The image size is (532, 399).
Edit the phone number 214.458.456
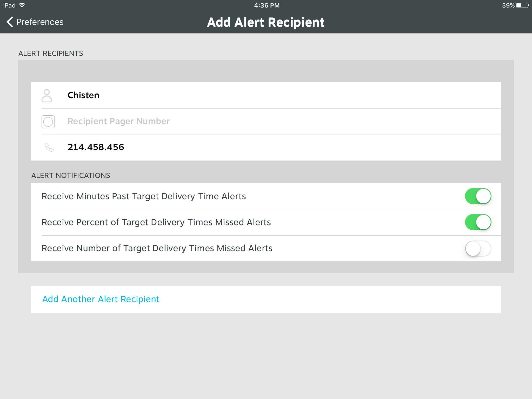[266, 148]
